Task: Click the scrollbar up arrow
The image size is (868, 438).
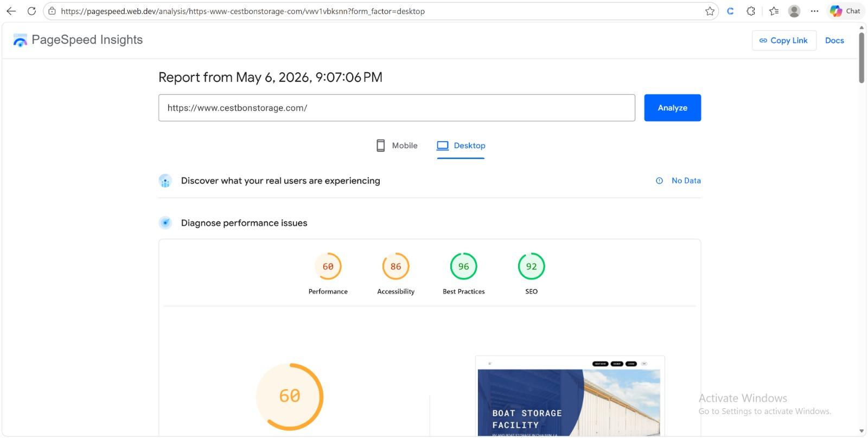Action: point(862,27)
